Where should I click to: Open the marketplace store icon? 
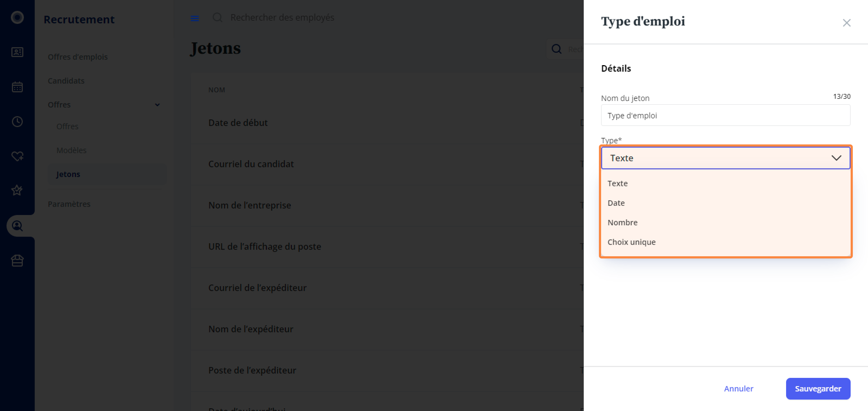tap(17, 260)
